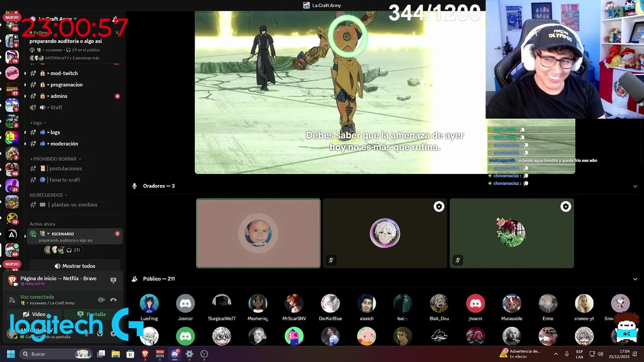Close the En Directo stage card

[x=117, y=33]
